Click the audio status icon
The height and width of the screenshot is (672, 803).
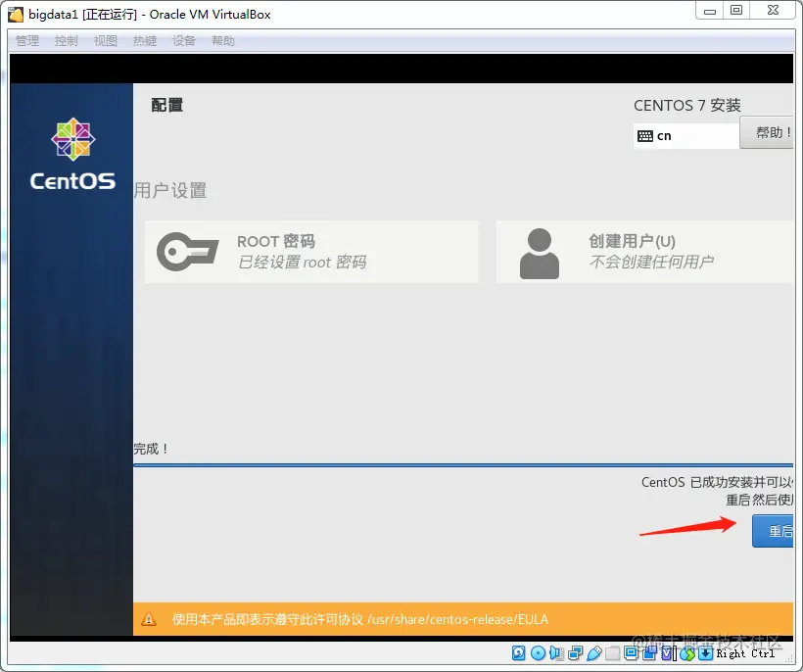(556, 653)
